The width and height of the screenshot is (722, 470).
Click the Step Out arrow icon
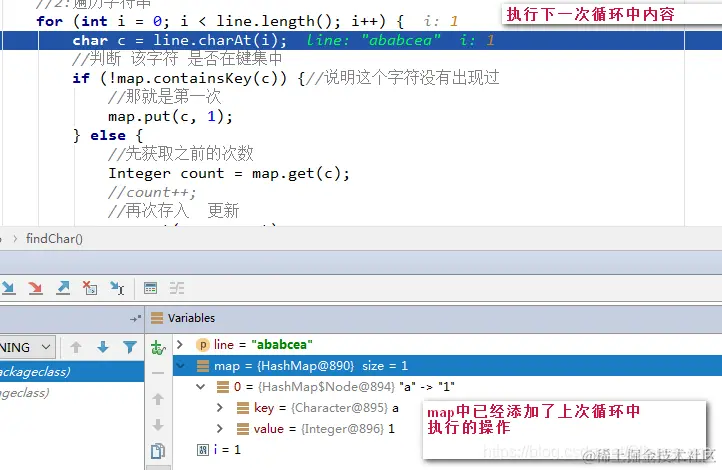coord(63,288)
